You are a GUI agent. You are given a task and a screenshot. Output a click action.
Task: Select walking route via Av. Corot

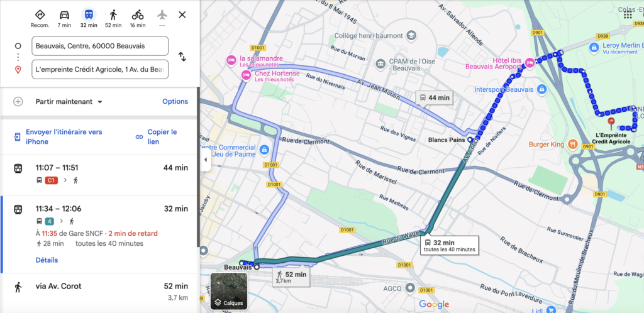pyautogui.click(x=100, y=292)
